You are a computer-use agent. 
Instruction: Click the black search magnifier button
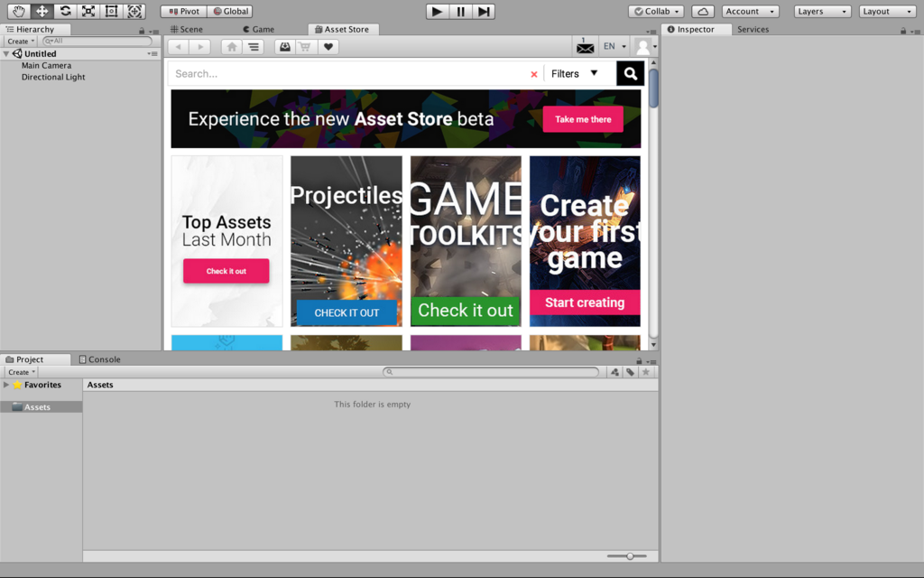point(630,74)
